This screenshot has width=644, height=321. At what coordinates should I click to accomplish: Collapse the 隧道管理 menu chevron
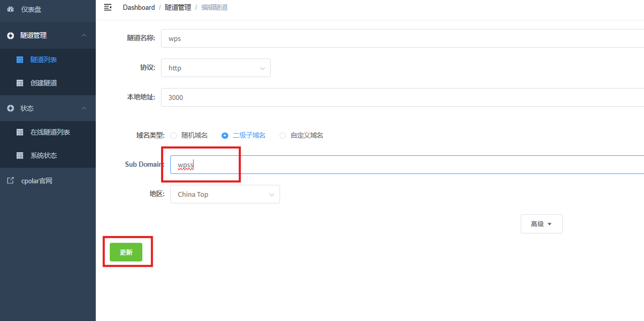[x=84, y=35]
